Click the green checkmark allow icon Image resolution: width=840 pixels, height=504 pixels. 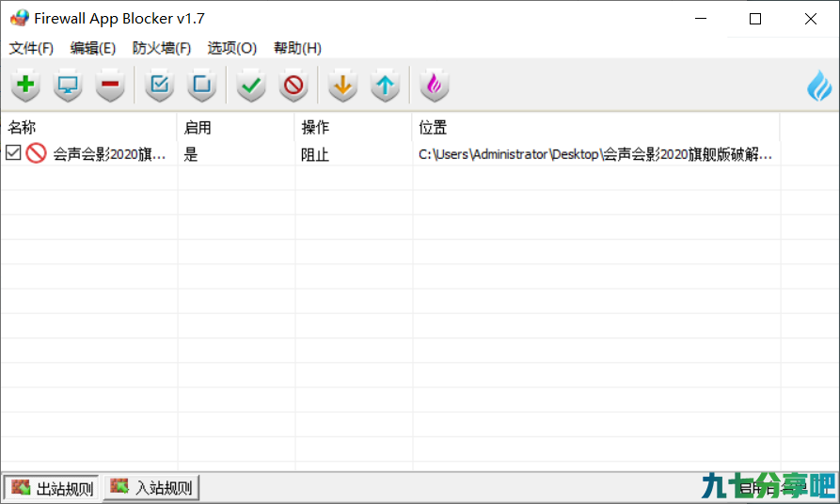pos(251,86)
